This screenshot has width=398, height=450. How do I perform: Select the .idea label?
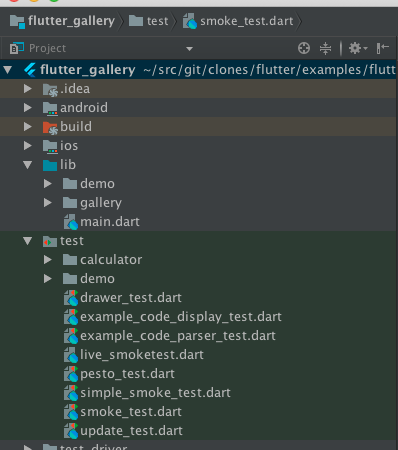tap(75, 89)
